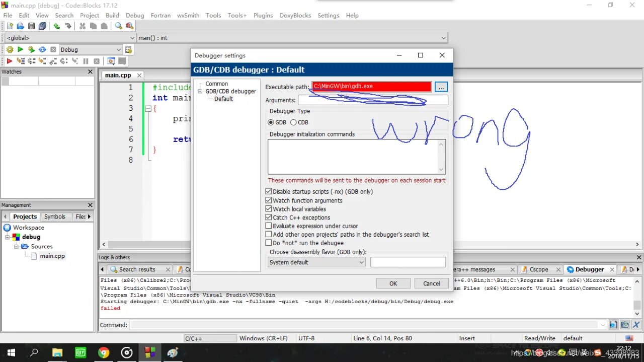Enable Evaluate expression under cursor
The image size is (644, 362).
point(269,226)
